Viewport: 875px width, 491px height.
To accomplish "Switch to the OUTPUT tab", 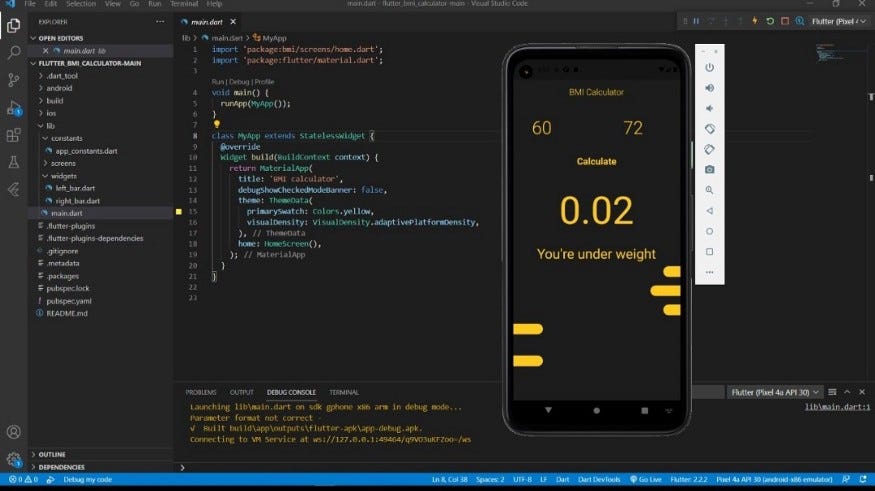I will tap(242, 392).
